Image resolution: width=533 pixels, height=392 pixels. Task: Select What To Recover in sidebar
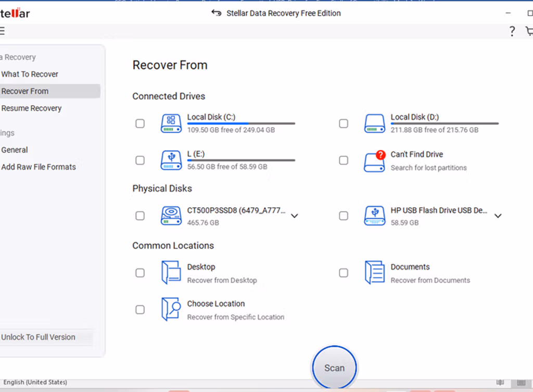pyautogui.click(x=30, y=74)
